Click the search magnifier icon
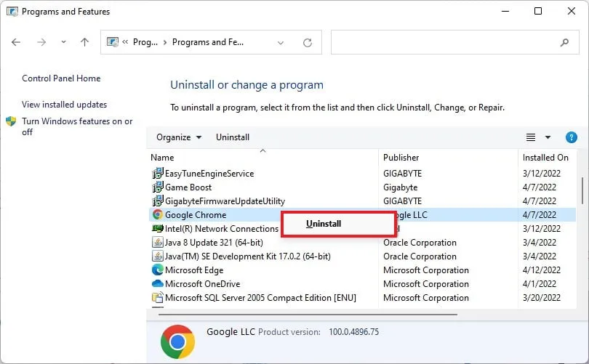This screenshot has width=589, height=364. (x=564, y=42)
